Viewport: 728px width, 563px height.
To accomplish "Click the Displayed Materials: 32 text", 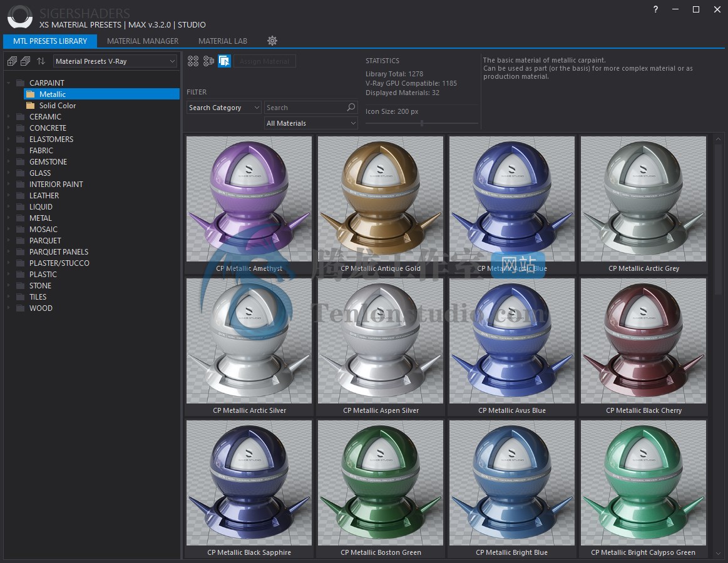I will point(402,93).
